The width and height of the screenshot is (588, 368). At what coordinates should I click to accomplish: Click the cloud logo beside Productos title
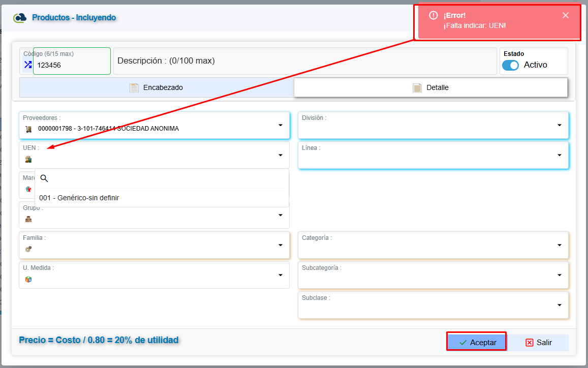20,18
